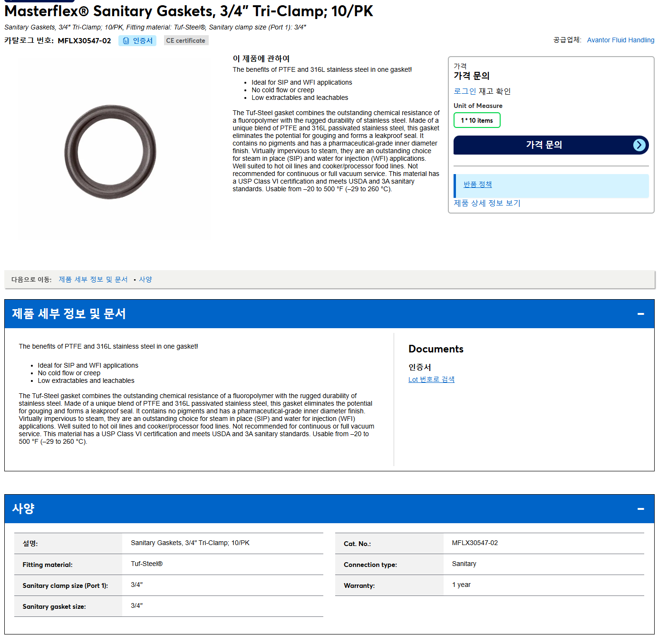
Task: View product details via 제품 상세 정보 보기
Action: tap(487, 203)
